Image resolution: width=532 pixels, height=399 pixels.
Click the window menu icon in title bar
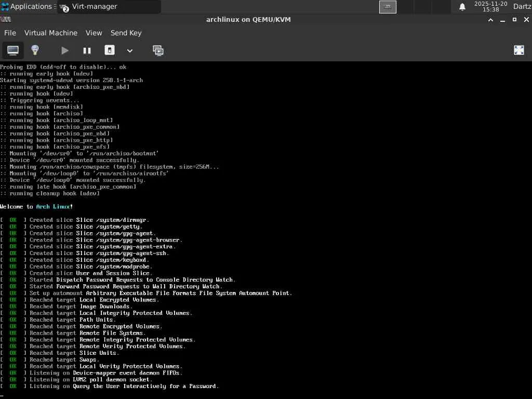pyautogui.click(x=6, y=19)
